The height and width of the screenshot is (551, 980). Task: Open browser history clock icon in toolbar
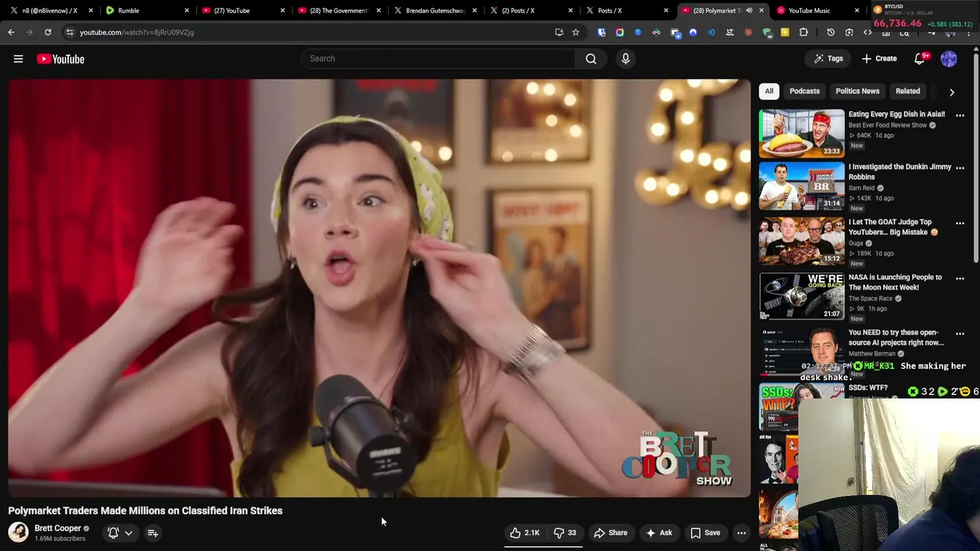(x=831, y=32)
